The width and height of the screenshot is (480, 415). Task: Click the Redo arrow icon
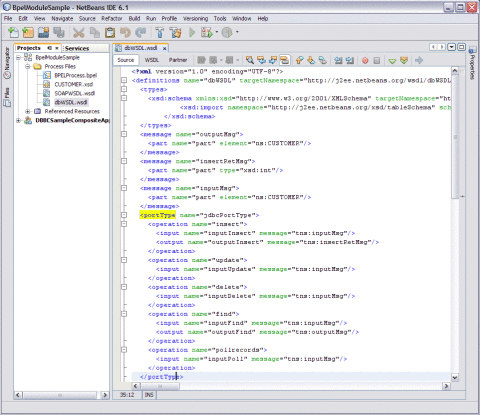pyautogui.click(x=141, y=32)
